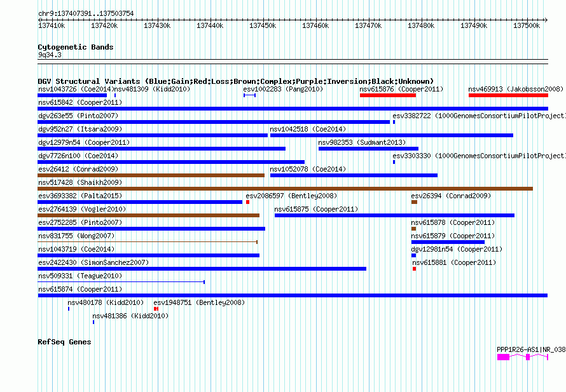Click nsv831755 (Wong2007) thin brown line
Viewport: 566px width, 392px height.
pyautogui.click(x=148, y=242)
